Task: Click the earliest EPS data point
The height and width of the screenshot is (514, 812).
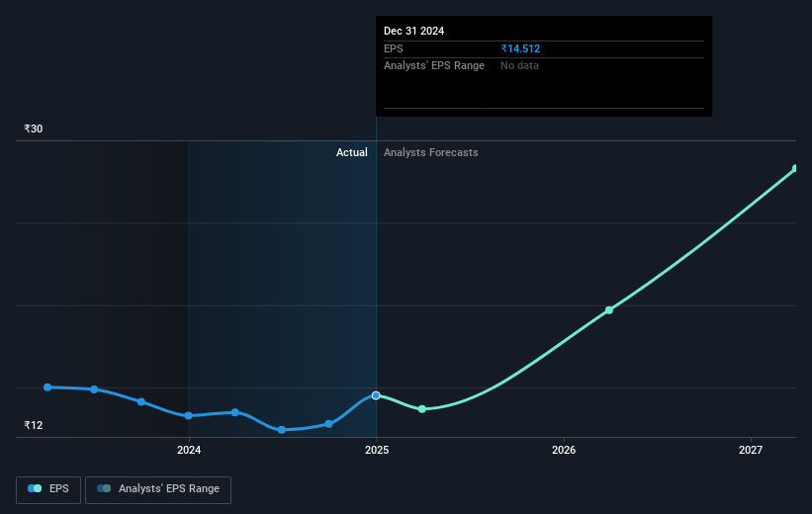Action: click(47, 387)
